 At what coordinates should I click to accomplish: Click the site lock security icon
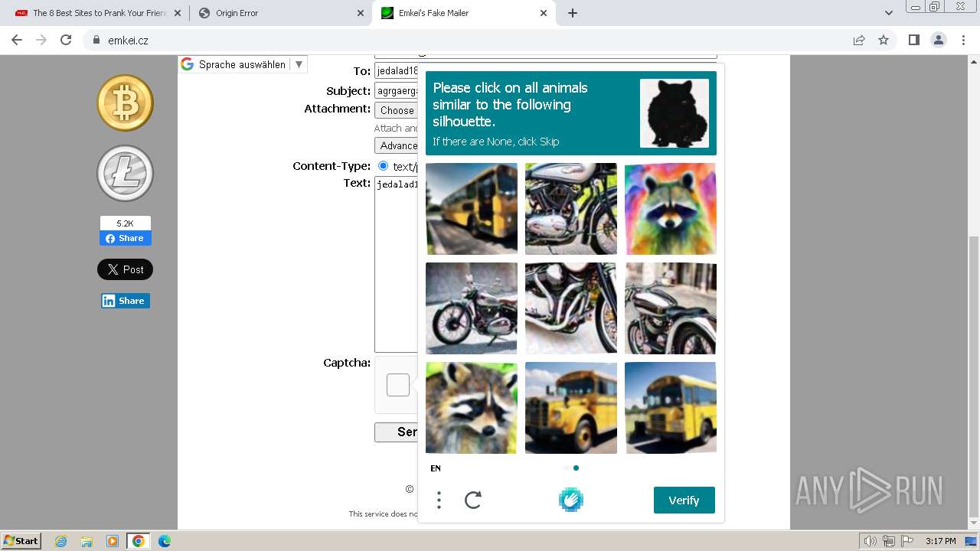click(96, 41)
